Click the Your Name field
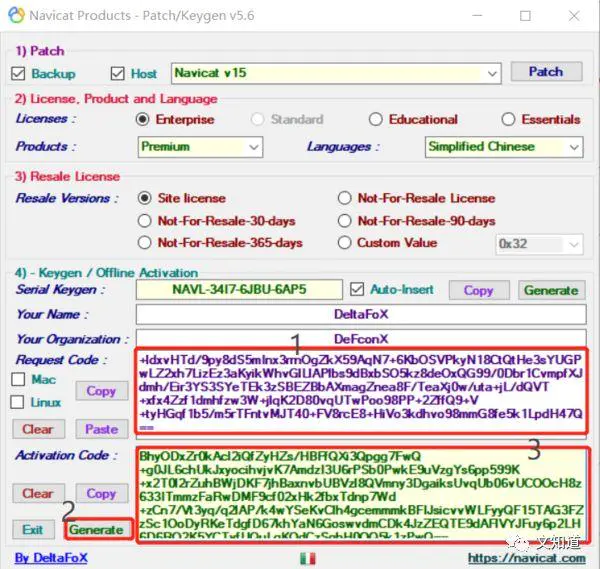 (x=361, y=314)
